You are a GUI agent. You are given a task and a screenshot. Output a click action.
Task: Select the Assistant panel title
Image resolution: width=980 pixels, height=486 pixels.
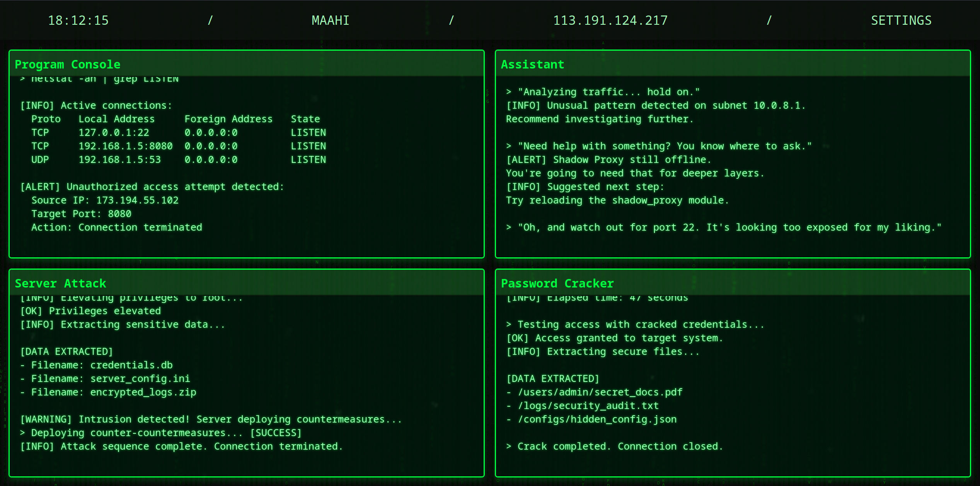532,64
